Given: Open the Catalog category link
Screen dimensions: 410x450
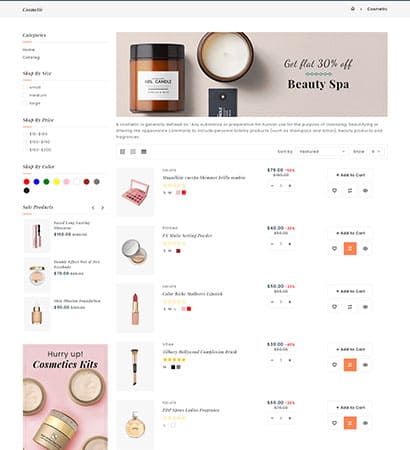Looking at the screenshot, I should [31, 57].
